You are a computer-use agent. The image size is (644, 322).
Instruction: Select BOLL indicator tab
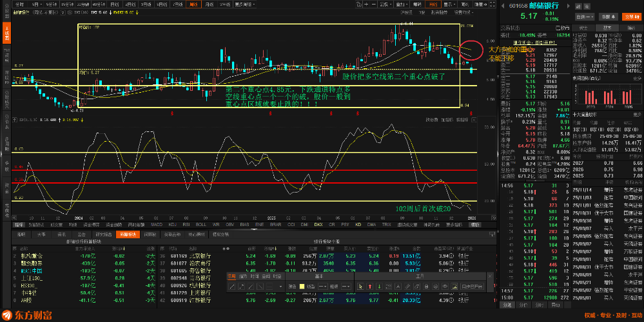pos(201,225)
